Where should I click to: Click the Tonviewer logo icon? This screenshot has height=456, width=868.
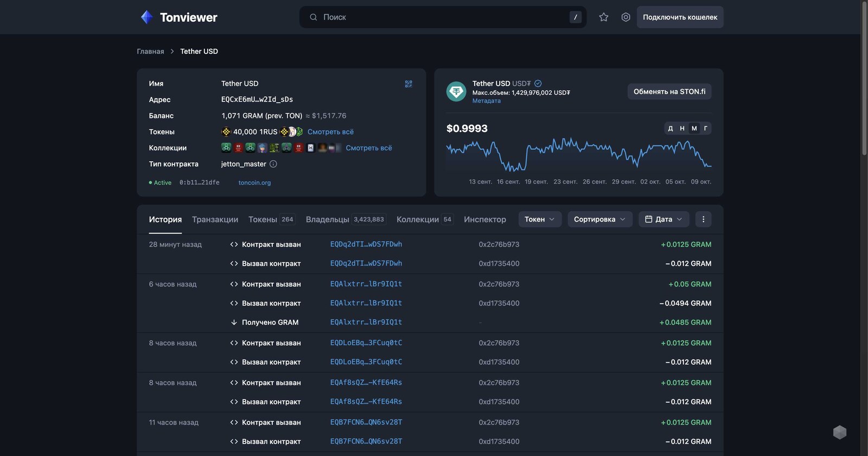click(x=146, y=17)
